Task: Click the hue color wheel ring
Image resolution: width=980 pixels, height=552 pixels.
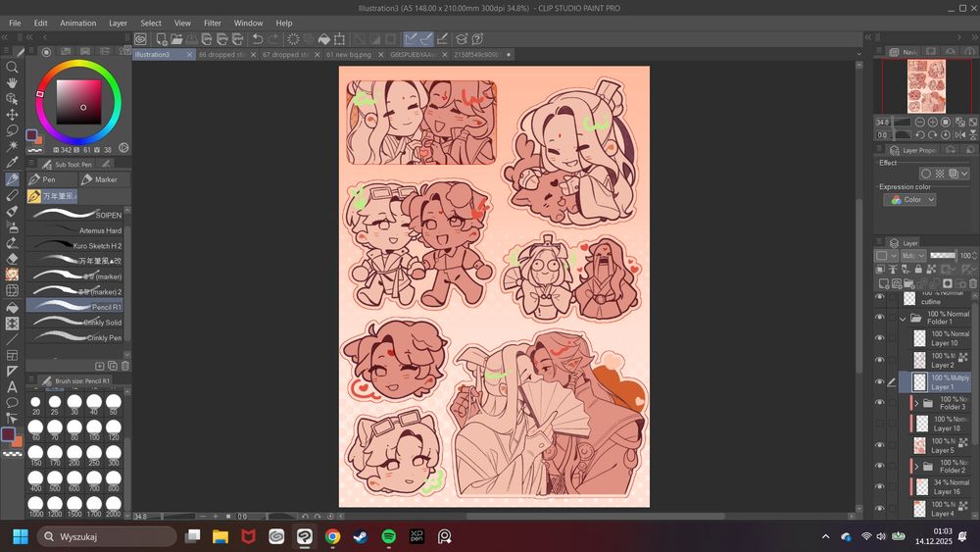Action: [x=78, y=63]
